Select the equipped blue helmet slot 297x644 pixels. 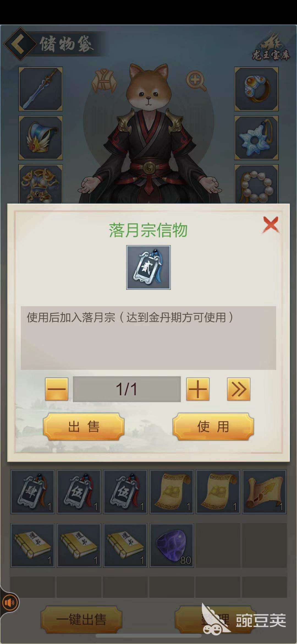tap(40, 138)
